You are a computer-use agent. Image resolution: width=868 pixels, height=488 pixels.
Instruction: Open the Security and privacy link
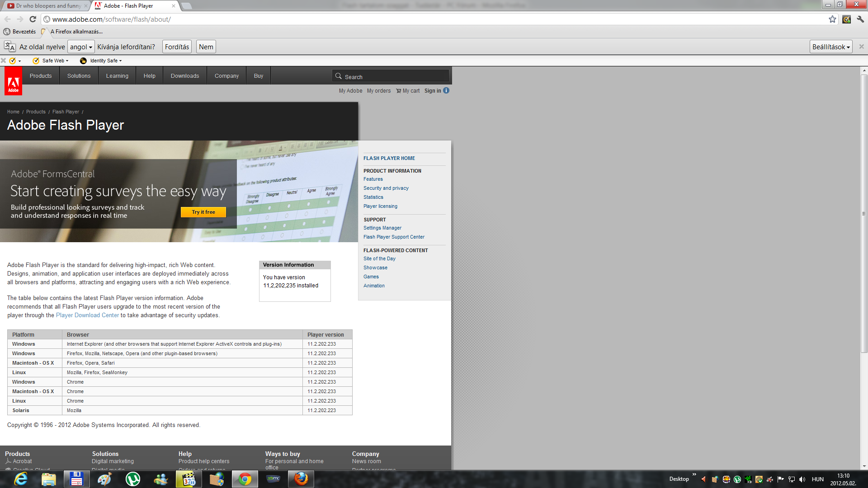[x=386, y=188]
